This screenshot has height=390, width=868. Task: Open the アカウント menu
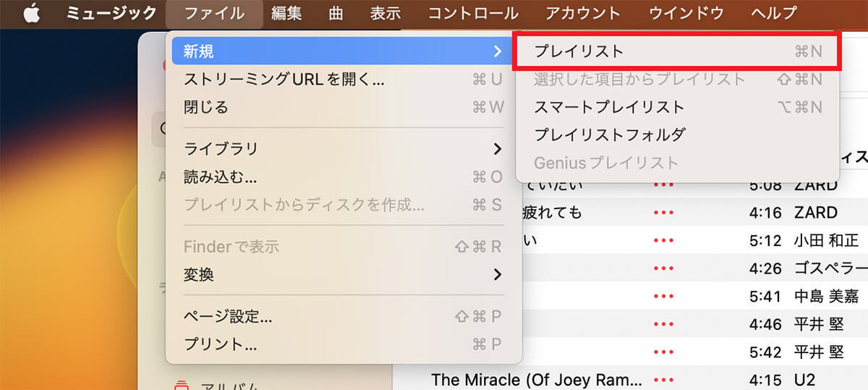coord(583,13)
